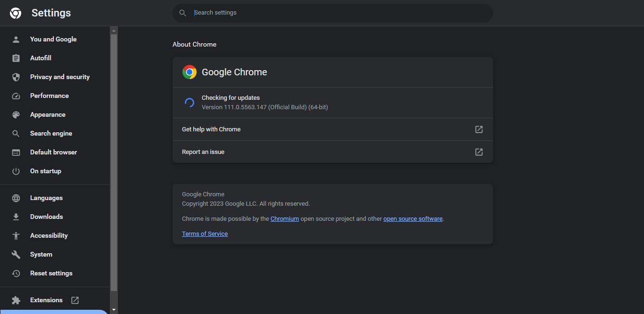Click the "Checking for updates" status text

231,97
